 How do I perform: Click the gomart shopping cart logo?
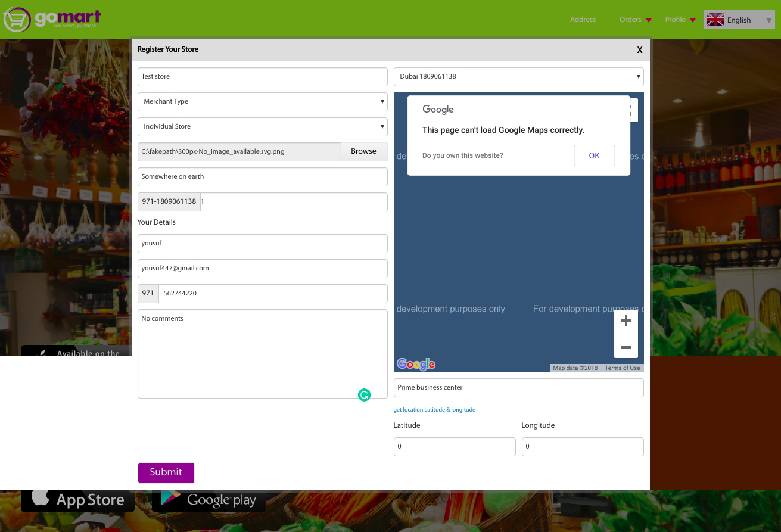pyautogui.click(x=51, y=19)
